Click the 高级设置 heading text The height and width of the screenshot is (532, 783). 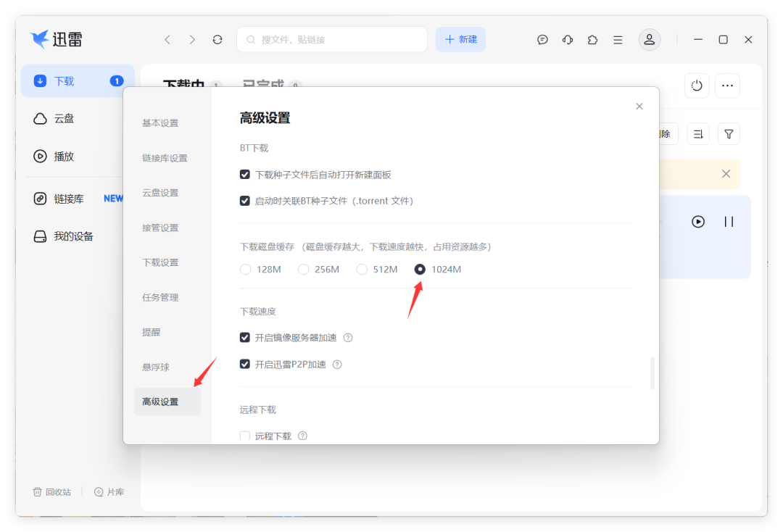click(x=265, y=118)
